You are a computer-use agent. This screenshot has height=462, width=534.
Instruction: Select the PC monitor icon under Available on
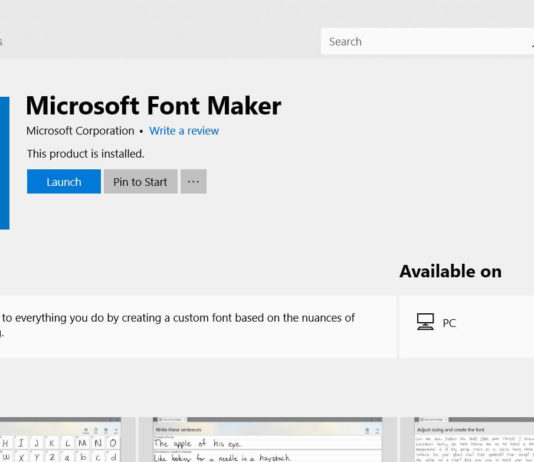(425, 322)
